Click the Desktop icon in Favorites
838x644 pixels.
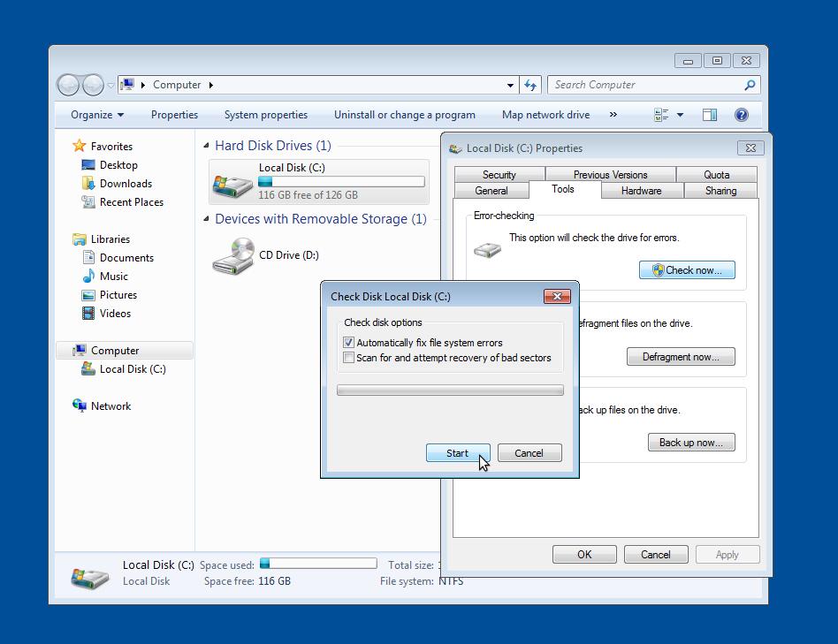click(x=88, y=165)
